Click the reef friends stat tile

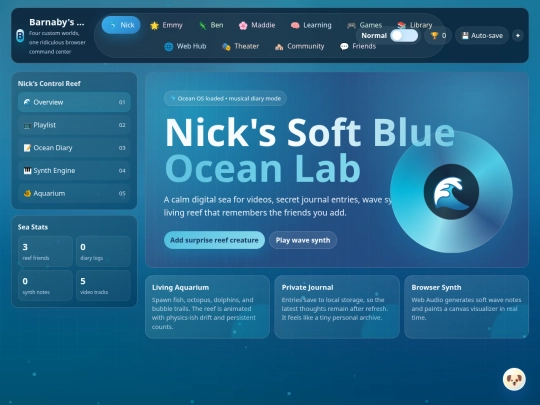[45, 251]
